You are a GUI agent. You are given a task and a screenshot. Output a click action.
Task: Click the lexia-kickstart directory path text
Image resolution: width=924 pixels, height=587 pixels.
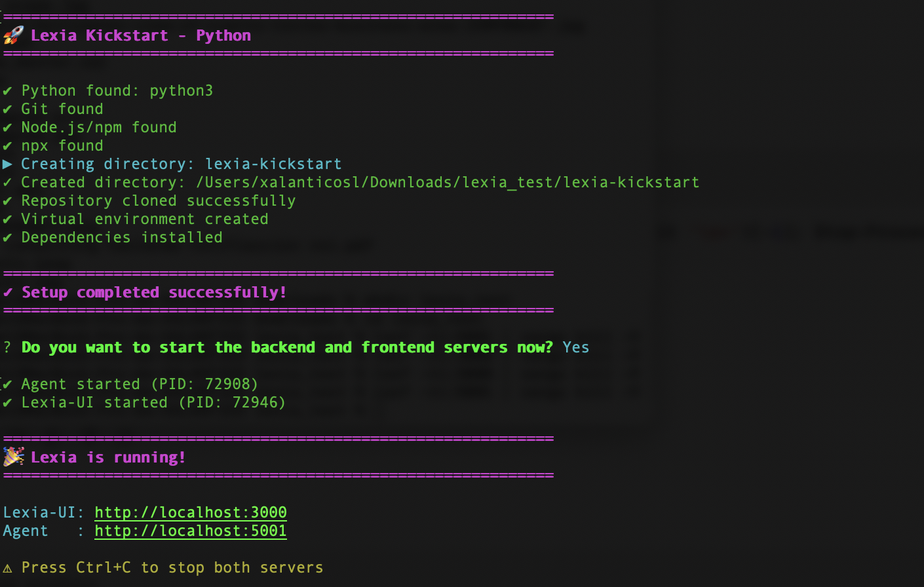click(x=448, y=182)
